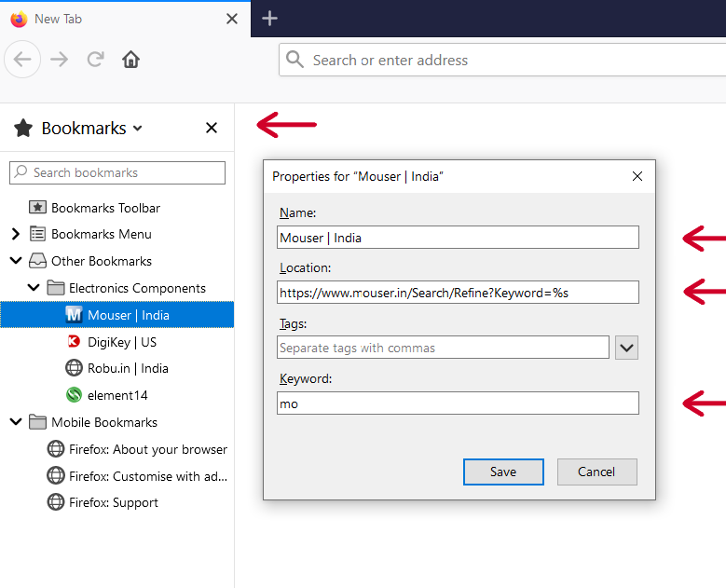The width and height of the screenshot is (726, 588).
Task: Select Bookmarks Toolbar tree row
Action: click(x=117, y=208)
